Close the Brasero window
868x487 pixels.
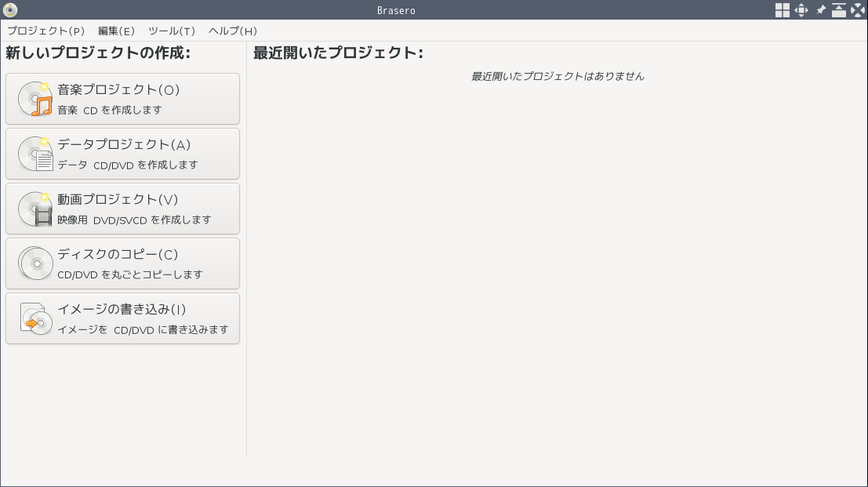tap(858, 10)
